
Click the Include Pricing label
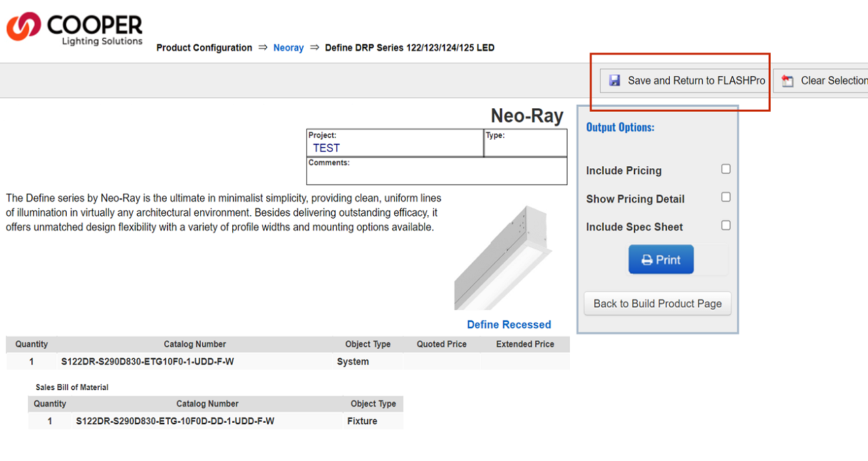(624, 171)
